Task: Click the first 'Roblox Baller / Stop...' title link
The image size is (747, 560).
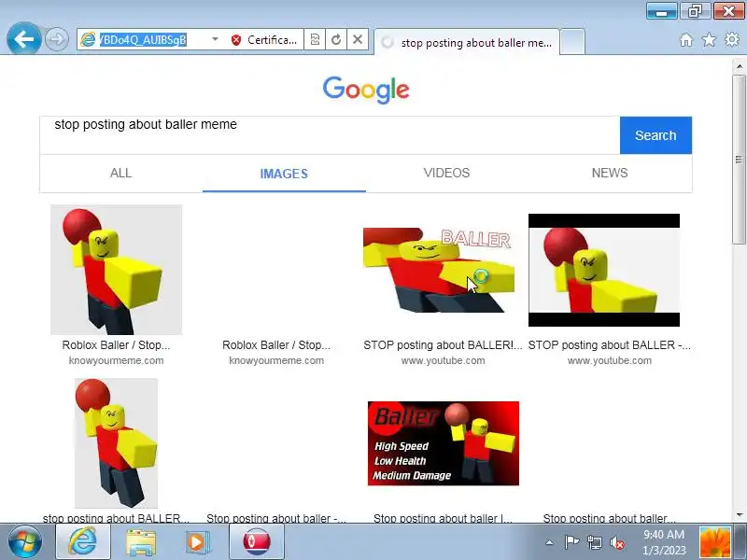Action: [x=116, y=344]
